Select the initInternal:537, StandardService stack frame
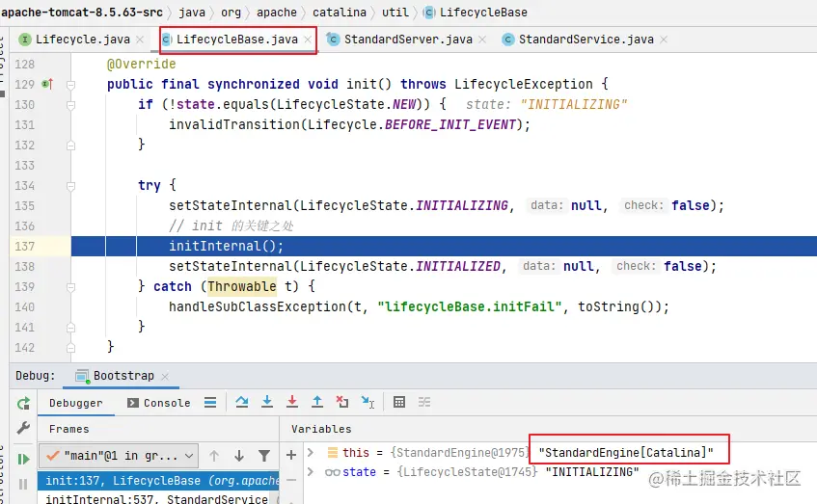Screen dimensions: 817x504 [x=158, y=498]
